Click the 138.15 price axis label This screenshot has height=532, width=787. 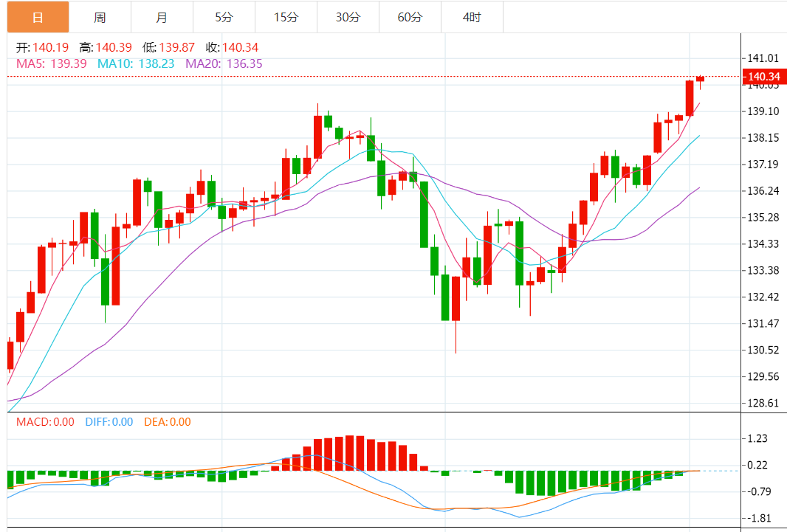pyautogui.click(x=763, y=138)
